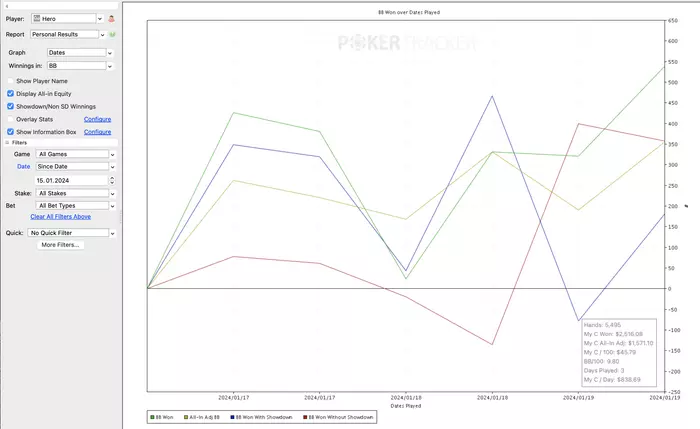Open Configure link for Show Information Box
Image resolution: width=700 pixels, height=429 pixels.
pos(97,132)
